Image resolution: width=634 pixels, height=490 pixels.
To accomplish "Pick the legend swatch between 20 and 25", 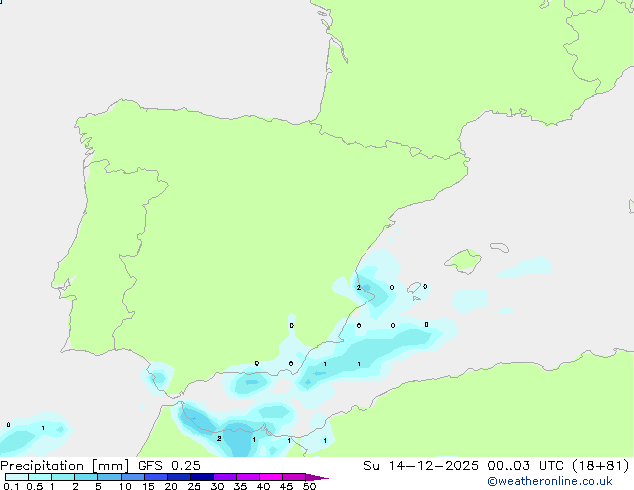I will coord(179,477).
